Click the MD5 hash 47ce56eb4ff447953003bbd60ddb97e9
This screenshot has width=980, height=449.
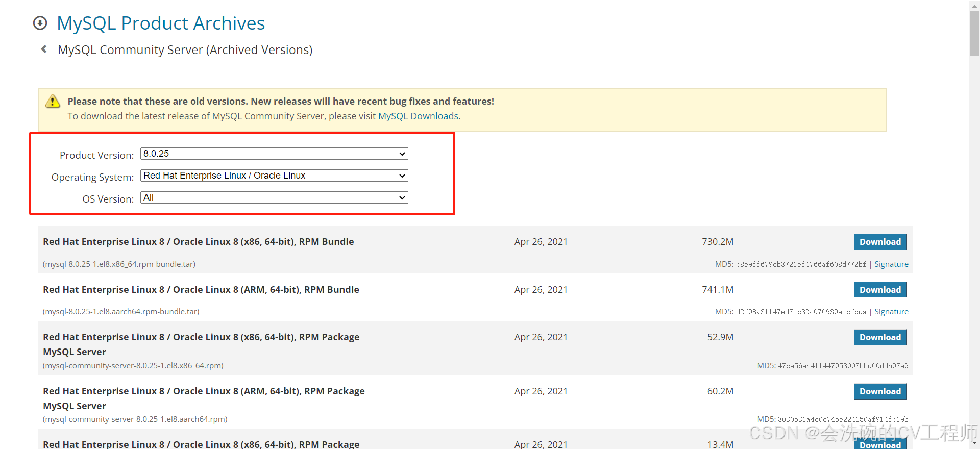click(843, 366)
